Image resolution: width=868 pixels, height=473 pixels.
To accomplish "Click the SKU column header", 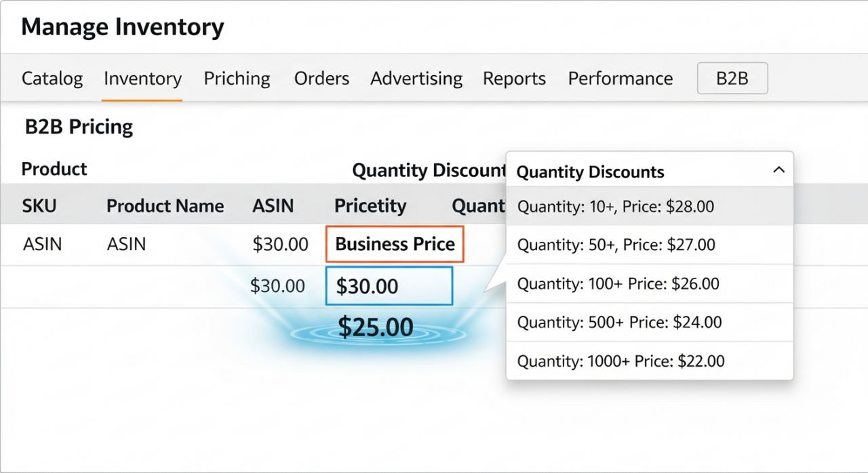I will pyautogui.click(x=39, y=206).
